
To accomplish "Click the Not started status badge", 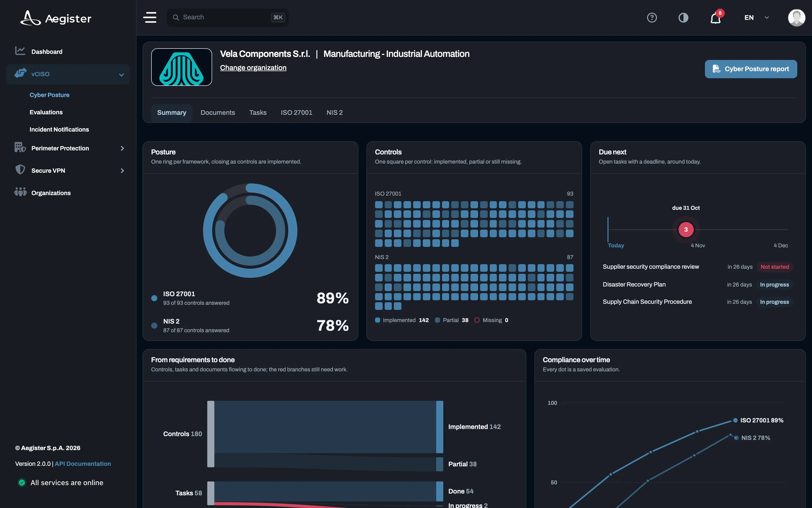I will coord(774,267).
